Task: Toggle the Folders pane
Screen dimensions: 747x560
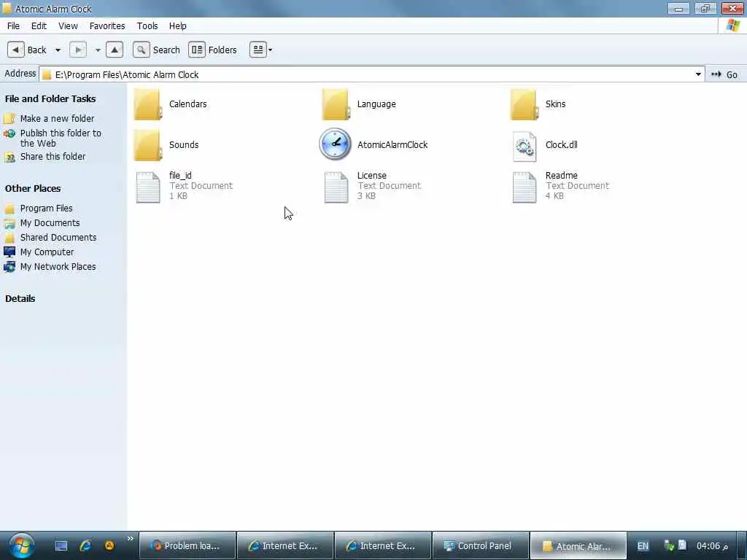Action: click(x=212, y=50)
